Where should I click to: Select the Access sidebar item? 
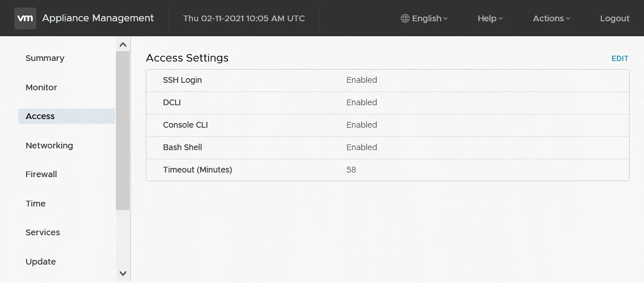pyautogui.click(x=40, y=116)
